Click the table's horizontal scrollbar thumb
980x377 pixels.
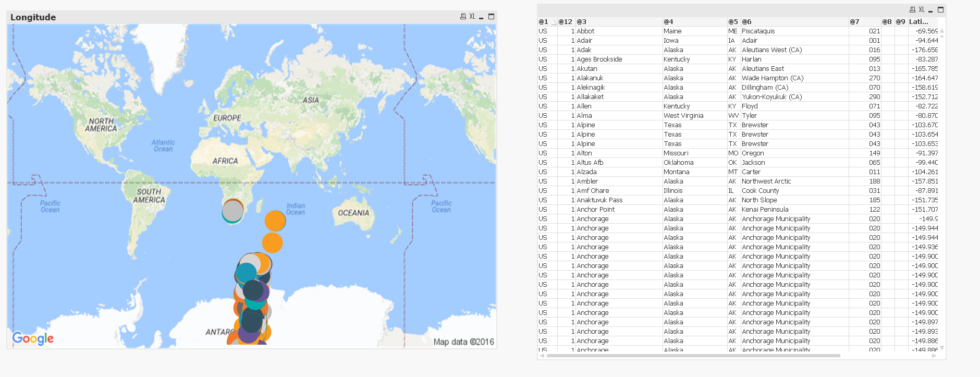click(693, 356)
